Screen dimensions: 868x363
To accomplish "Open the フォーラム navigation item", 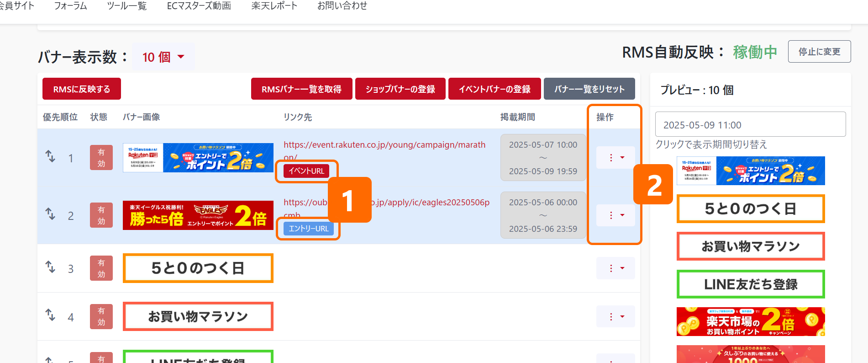I will (70, 6).
